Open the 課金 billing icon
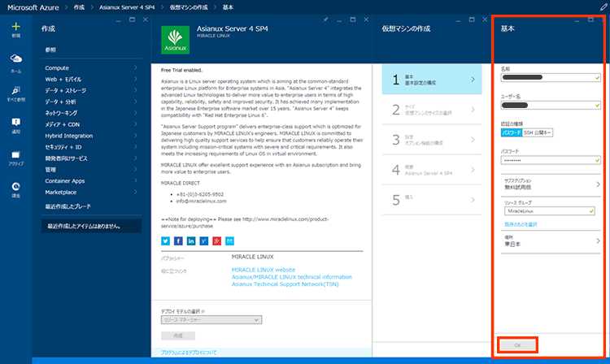Image resolution: width=610 pixels, height=364 pixels. tap(15, 188)
